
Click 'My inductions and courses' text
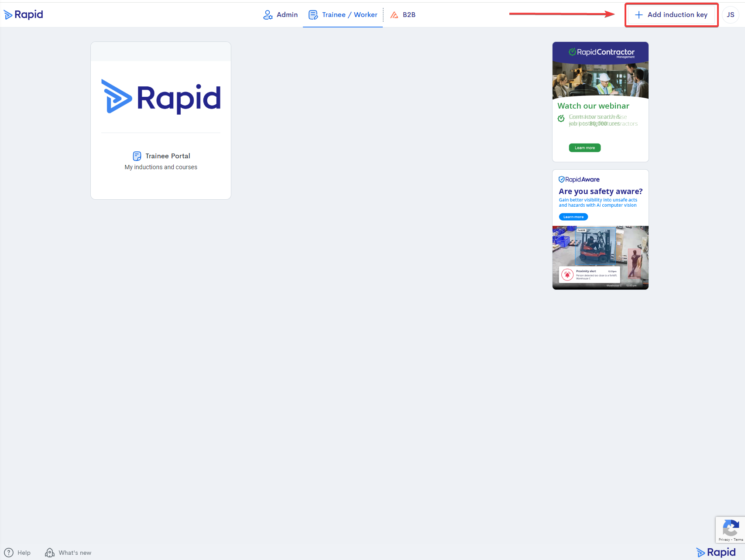pos(161,167)
